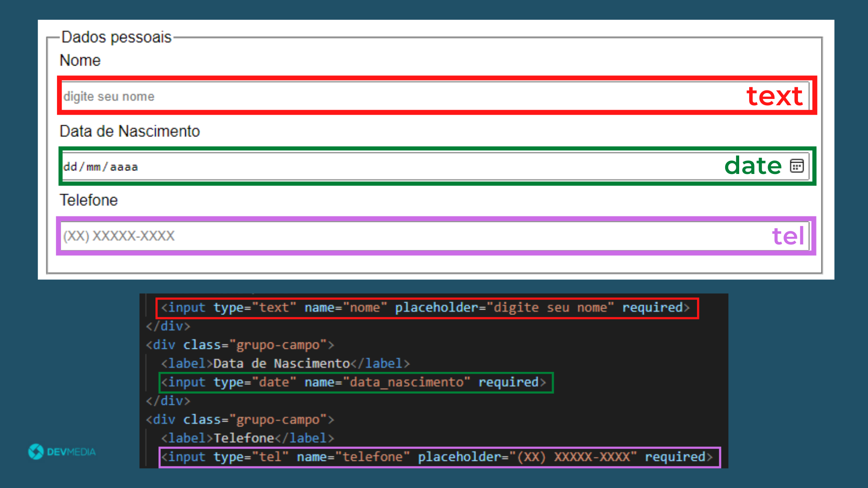Click the green 'date' annotation label
This screenshot has height=488, width=868.
[x=753, y=166]
